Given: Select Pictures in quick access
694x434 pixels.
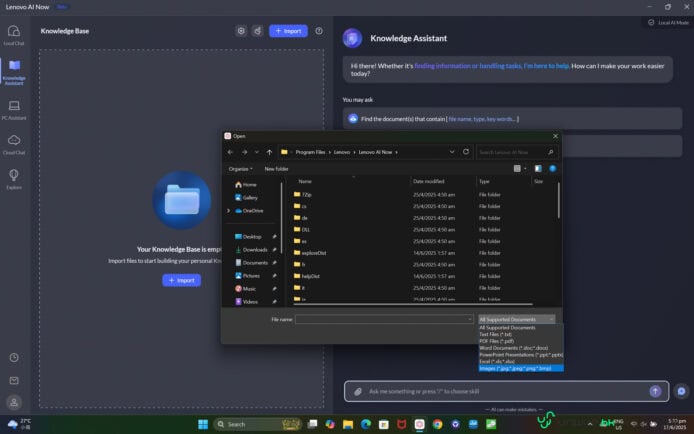Looking at the screenshot, I should click(x=247, y=276).
